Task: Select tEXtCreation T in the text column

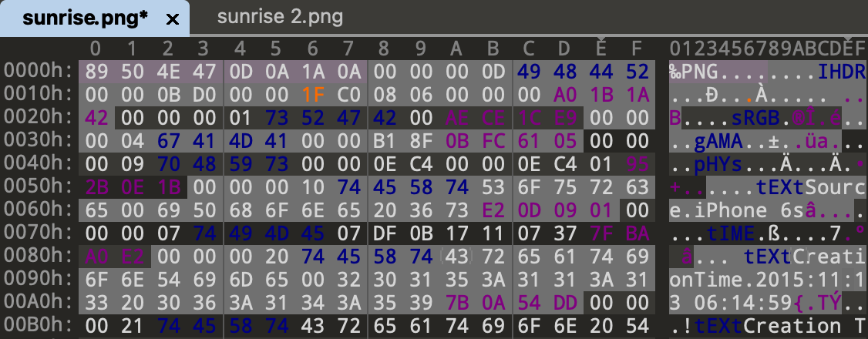Action: tap(780, 327)
